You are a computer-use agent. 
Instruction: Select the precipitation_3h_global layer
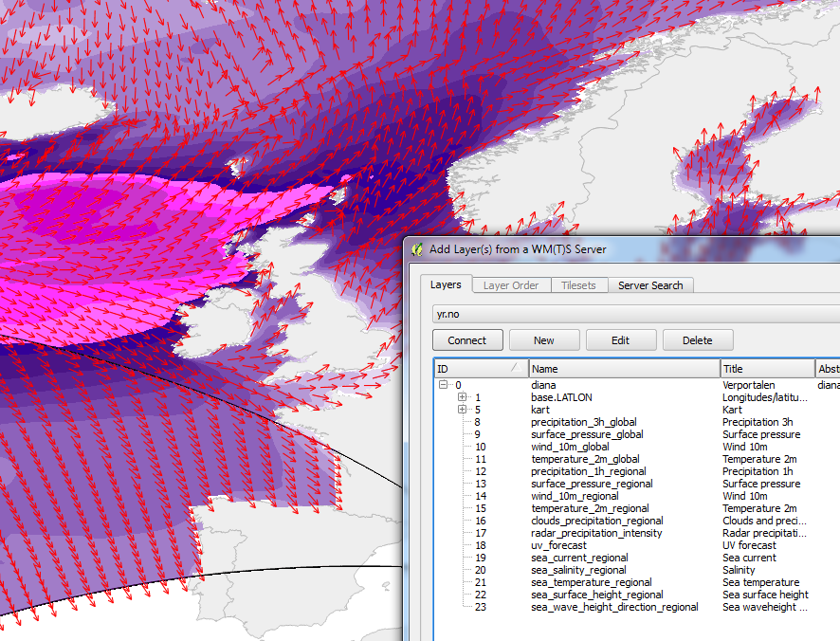point(584,422)
